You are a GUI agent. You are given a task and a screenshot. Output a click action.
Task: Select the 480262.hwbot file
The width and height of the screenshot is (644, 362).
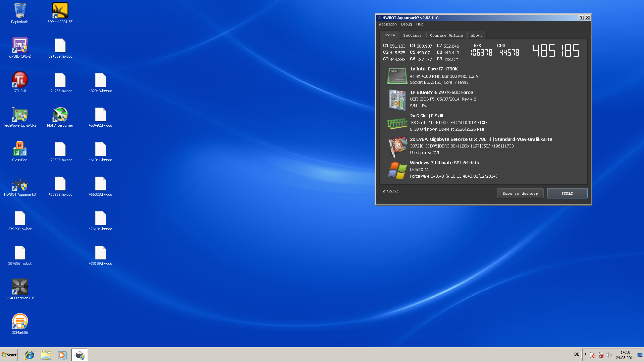(60, 186)
